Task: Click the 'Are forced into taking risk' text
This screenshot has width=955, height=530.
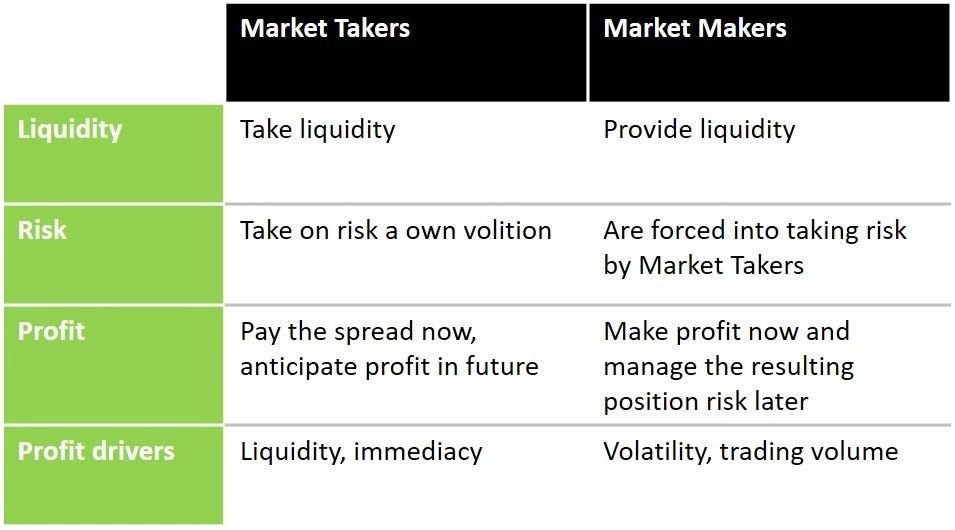Action: [755, 230]
